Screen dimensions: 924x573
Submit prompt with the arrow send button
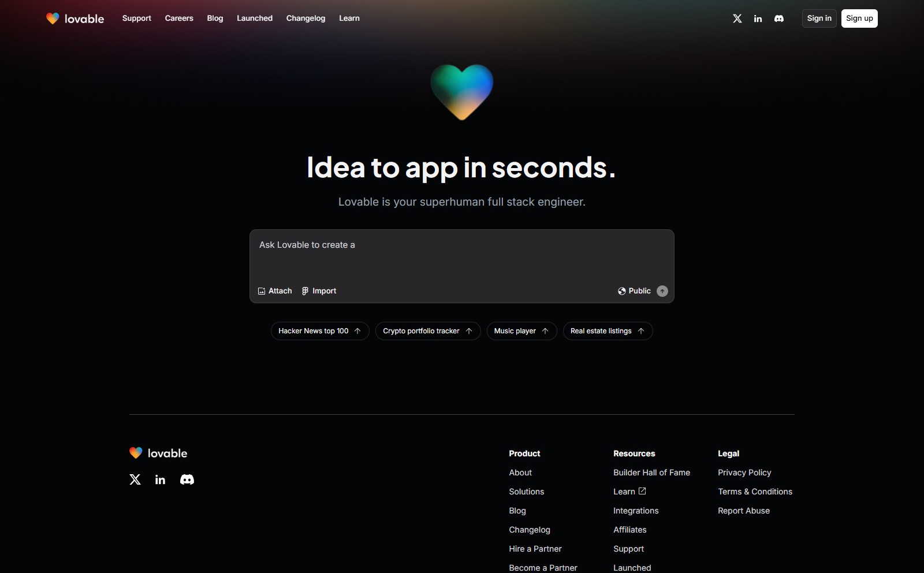tap(662, 291)
